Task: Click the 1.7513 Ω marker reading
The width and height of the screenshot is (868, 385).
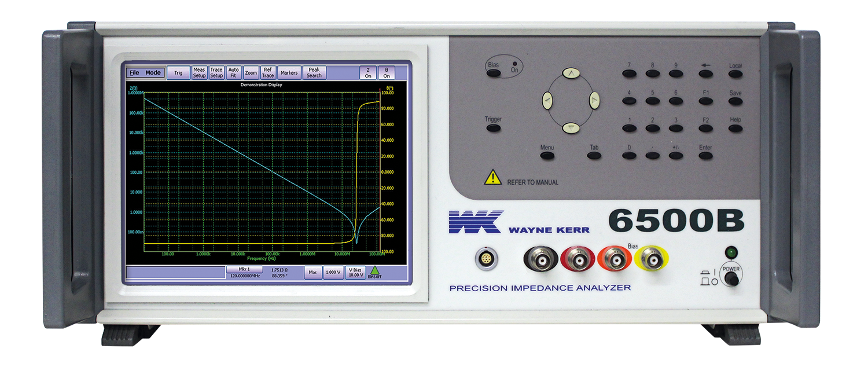Action: [x=280, y=270]
